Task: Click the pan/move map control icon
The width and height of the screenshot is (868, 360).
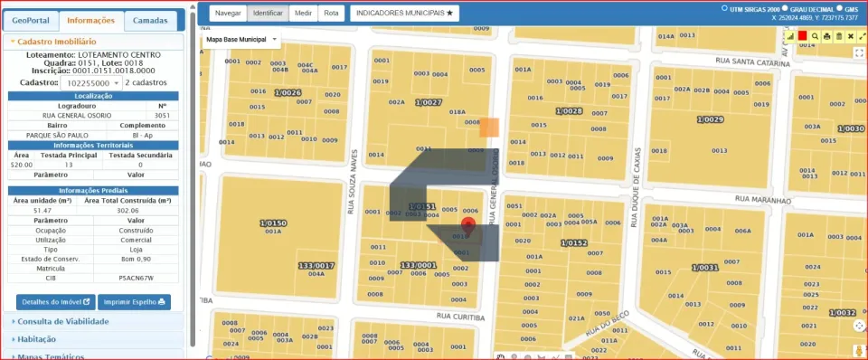Action: pyautogui.click(x=859, y=326)
